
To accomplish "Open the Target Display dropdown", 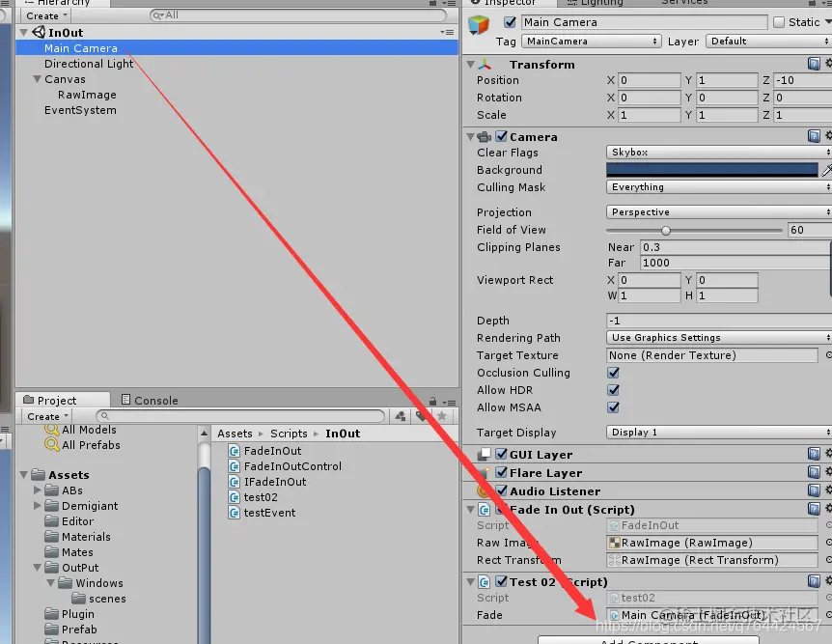I will tap(718, 433).
